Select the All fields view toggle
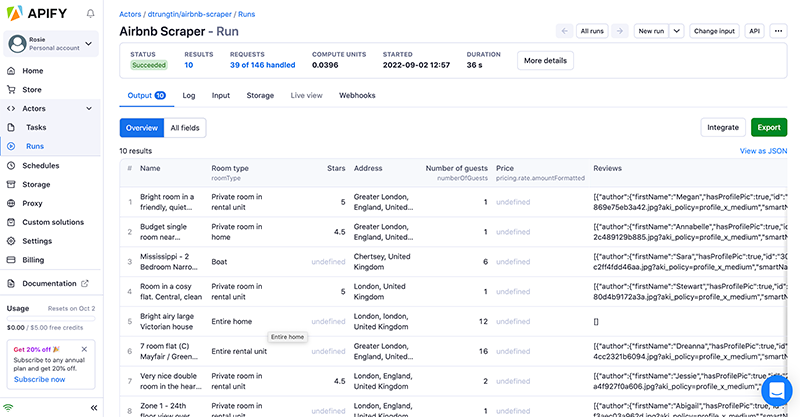The height and width of the screenshot is (417, 800). pyautogui.click(x=185, y=128)
